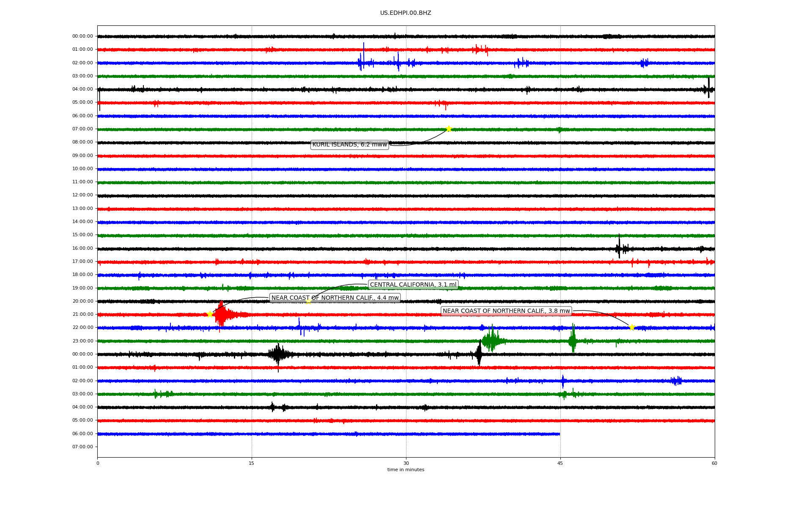Click the 45 tick on the x-axis

[560, 463]
